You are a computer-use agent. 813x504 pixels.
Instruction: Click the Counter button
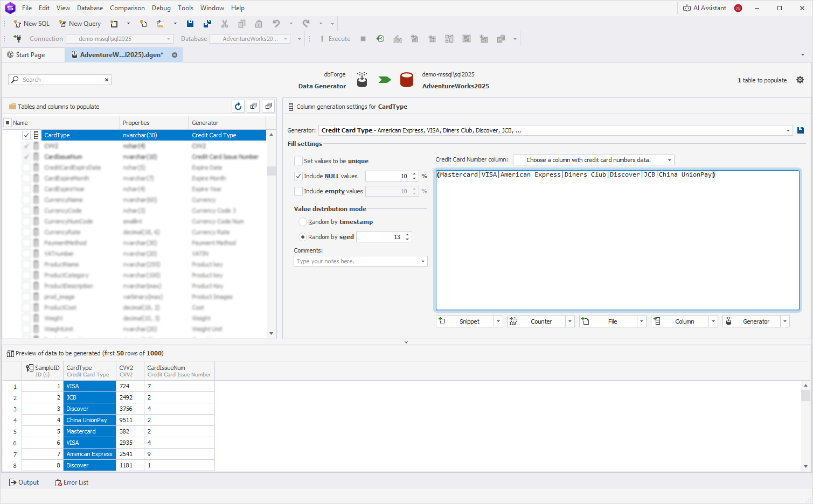tap(537, 321)
